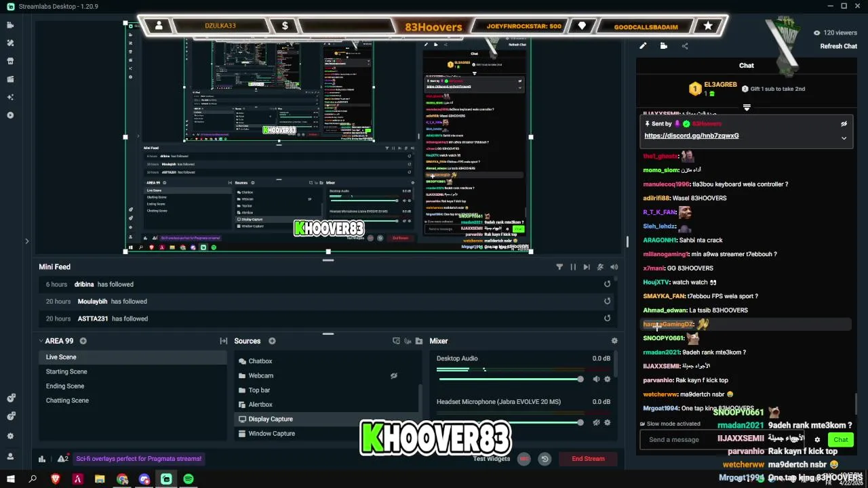This screenshot has width=868, height=488.
Task: Replay the ASTTA231 follow alert
Action: (607, 319)
